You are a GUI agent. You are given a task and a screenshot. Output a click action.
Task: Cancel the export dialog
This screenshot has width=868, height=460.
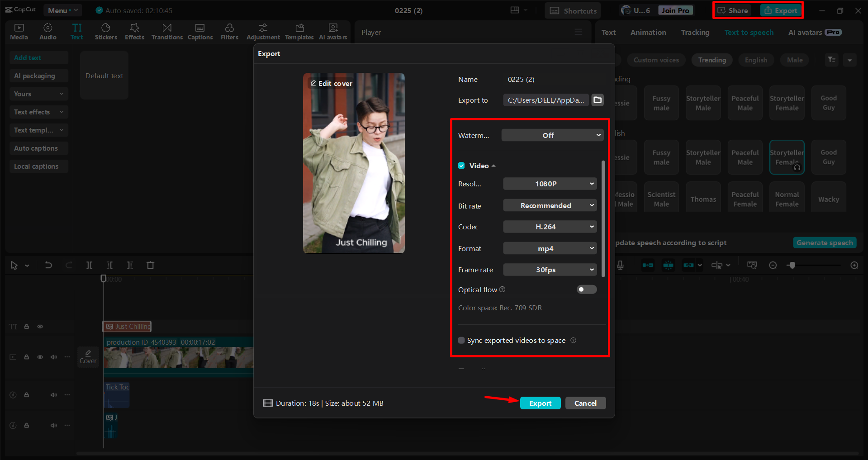coord(585,403)
